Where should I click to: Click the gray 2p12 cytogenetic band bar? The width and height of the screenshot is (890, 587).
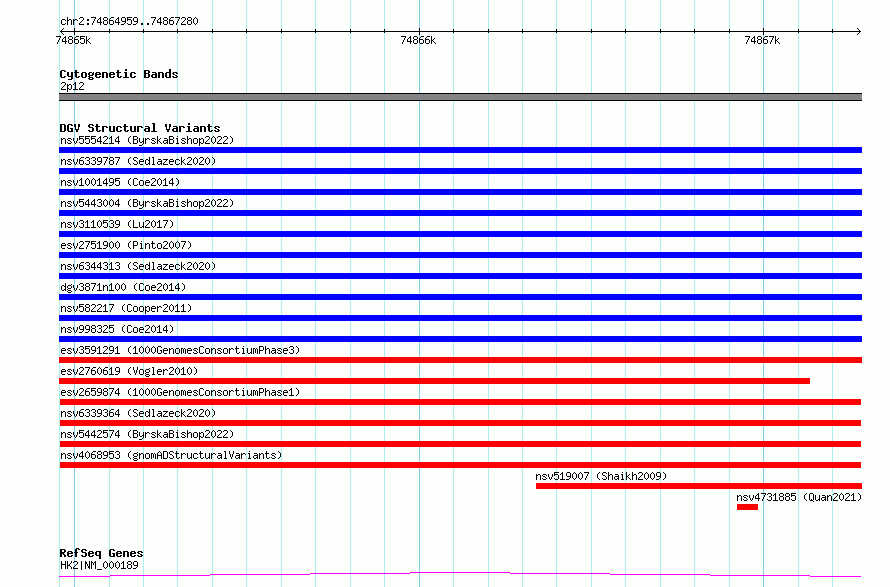click(460, 97)
